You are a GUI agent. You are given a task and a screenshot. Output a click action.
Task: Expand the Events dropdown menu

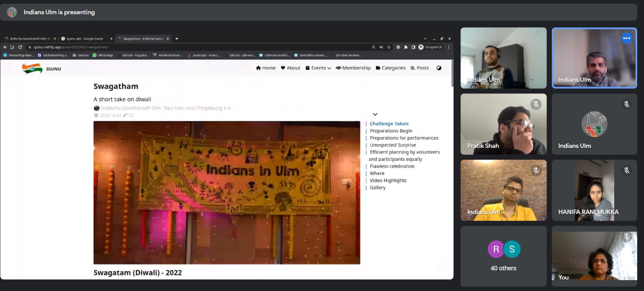[318, 68]
